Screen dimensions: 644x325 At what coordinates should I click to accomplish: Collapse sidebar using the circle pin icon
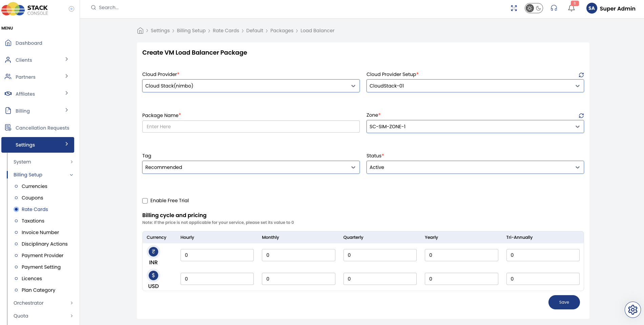coord(71,9)
